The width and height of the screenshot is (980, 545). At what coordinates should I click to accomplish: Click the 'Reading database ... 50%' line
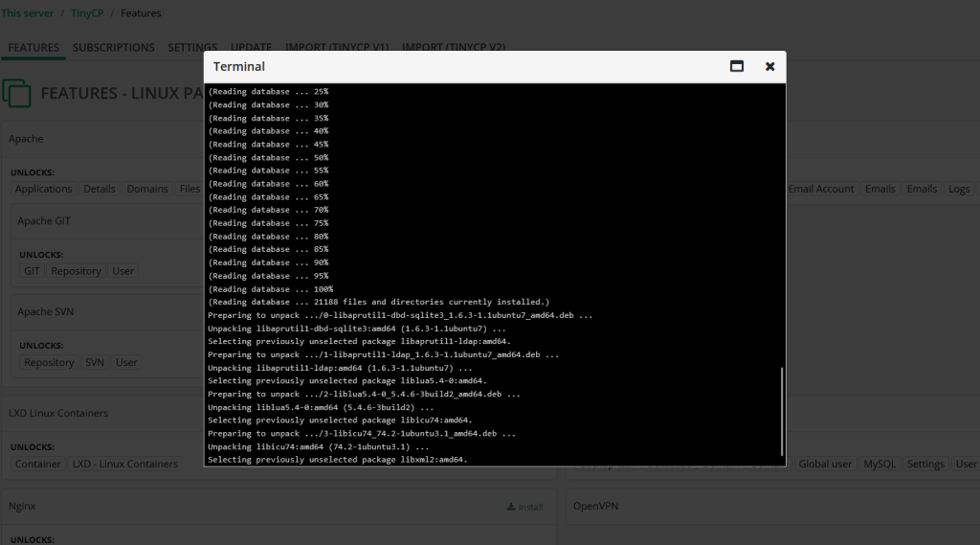tap(268, 158)
